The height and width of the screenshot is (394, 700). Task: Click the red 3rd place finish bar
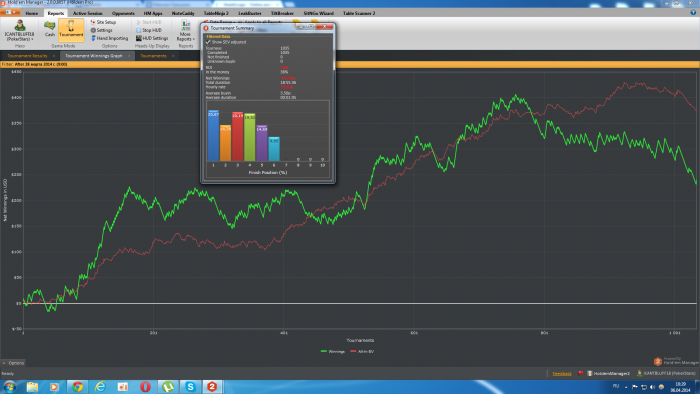tap(238, 137)
